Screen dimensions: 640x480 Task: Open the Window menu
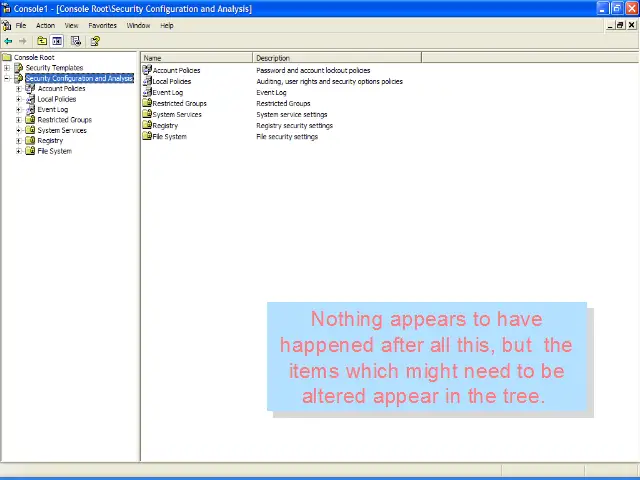pyautogui.click(x=138, y=25)
